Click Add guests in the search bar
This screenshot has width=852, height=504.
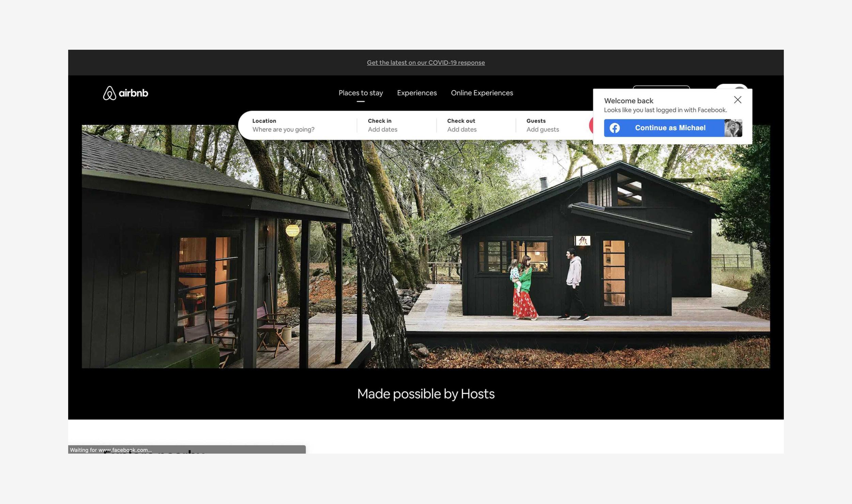point(543,130)
